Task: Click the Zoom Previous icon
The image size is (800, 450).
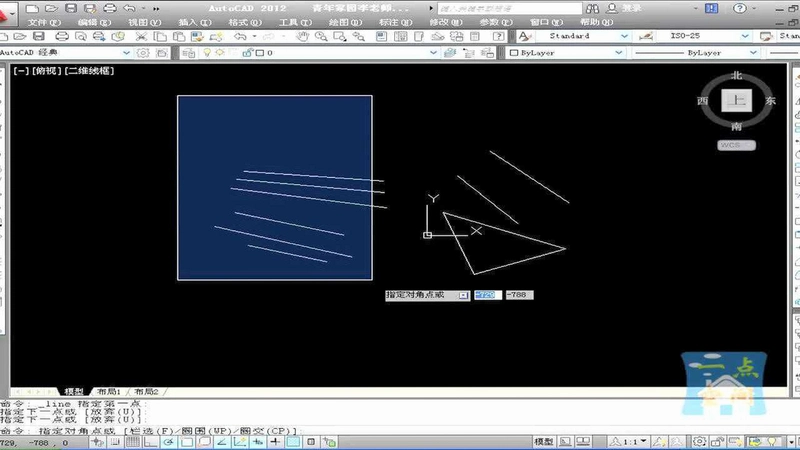Action: (x=359, y=36)
